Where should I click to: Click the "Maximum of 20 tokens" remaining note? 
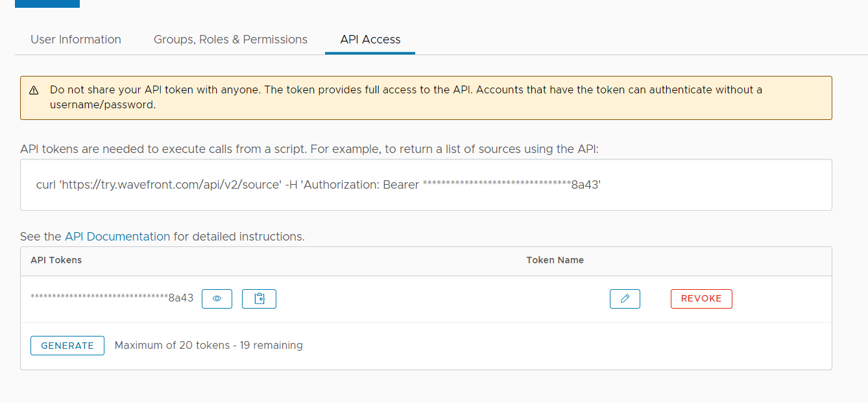tap(208, 346)
